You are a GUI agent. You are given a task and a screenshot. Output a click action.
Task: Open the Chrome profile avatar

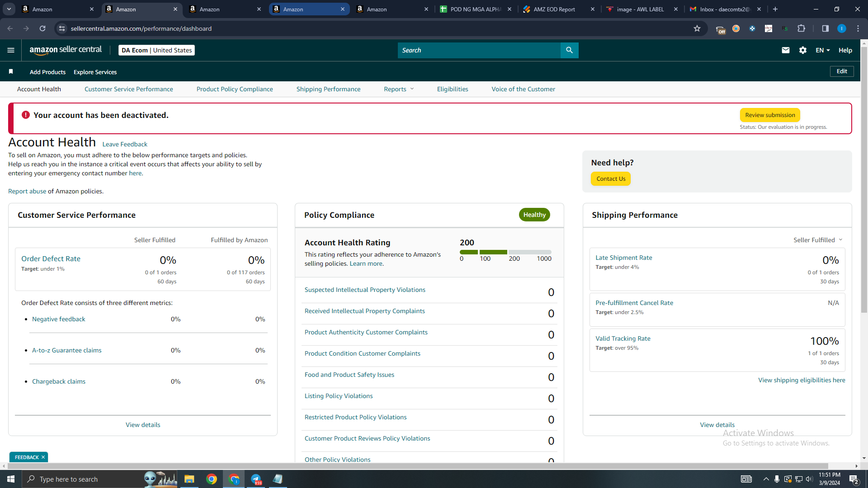(x=842, y=28)
